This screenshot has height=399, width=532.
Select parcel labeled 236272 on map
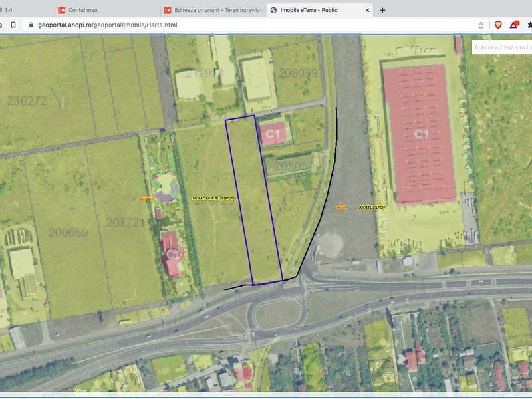[x=27, y=101]
